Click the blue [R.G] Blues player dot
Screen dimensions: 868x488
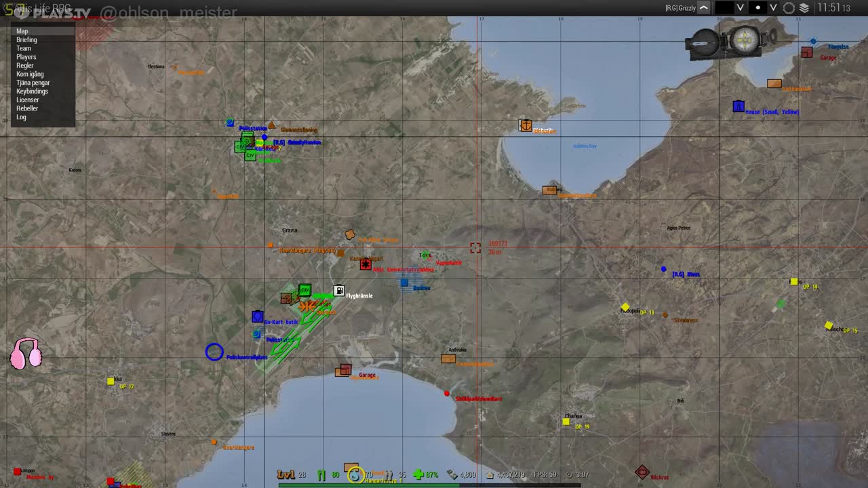[x=664, y=269]
